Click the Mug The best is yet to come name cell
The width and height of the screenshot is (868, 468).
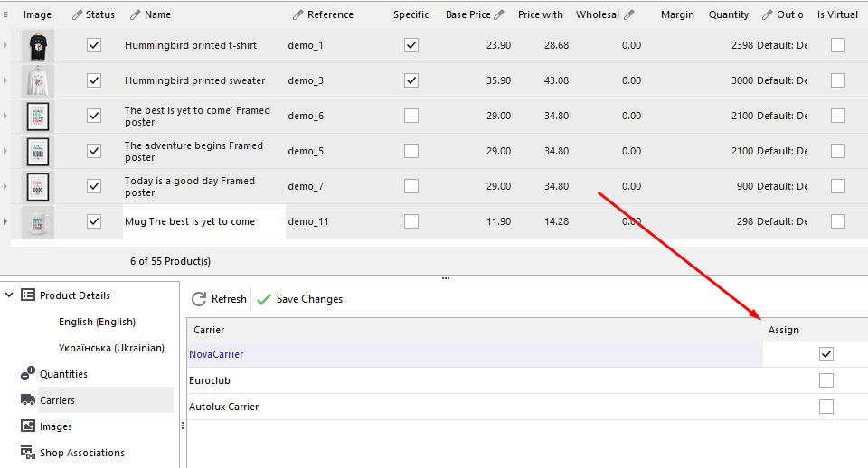coord(203,221)
